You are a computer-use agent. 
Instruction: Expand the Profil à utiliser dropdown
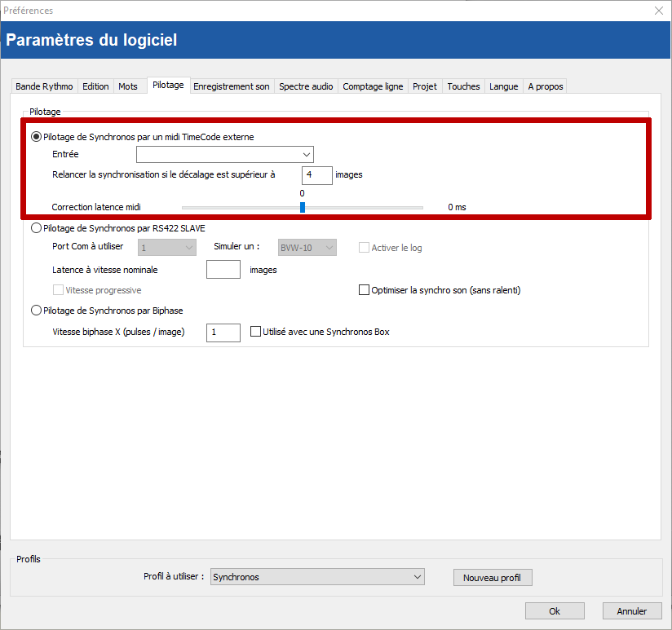tap(317, 577)
